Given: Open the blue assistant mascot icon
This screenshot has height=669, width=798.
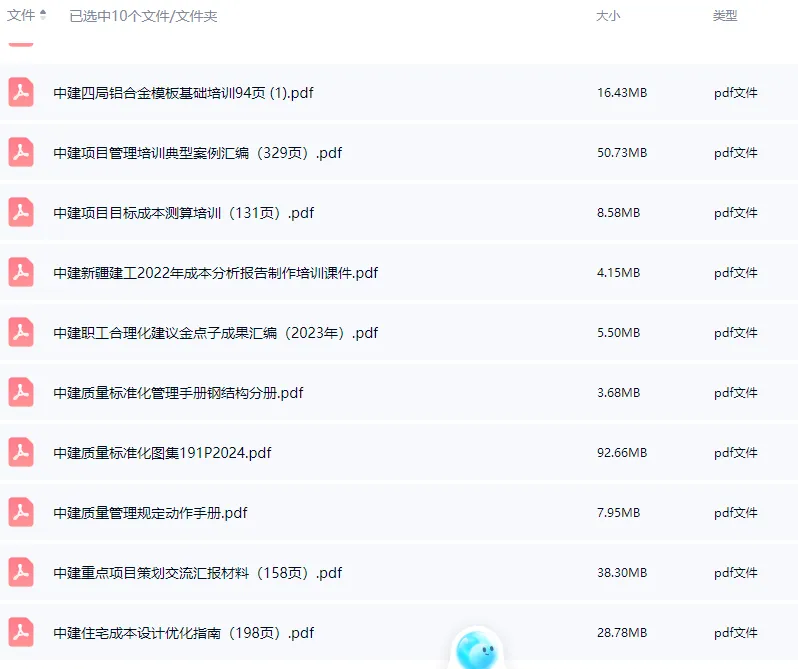Looking at the screenshot, I should (475, 649).
